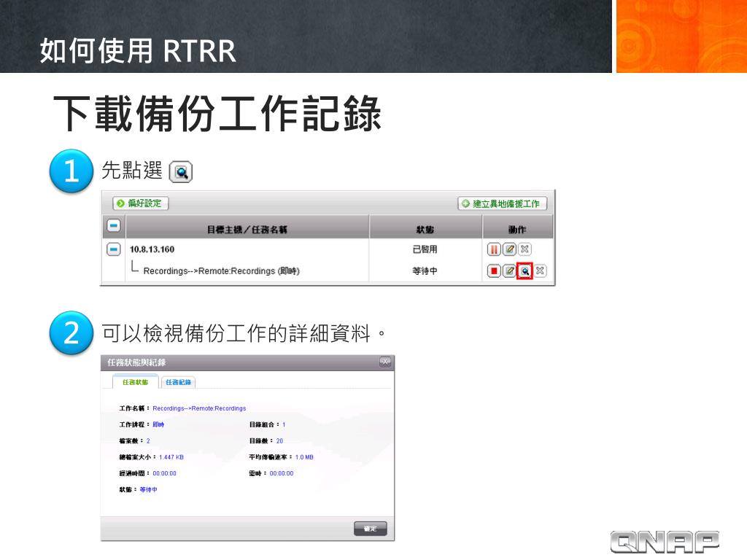Delete the Recordings-->Remote:Recordings job

coord(540,271)
